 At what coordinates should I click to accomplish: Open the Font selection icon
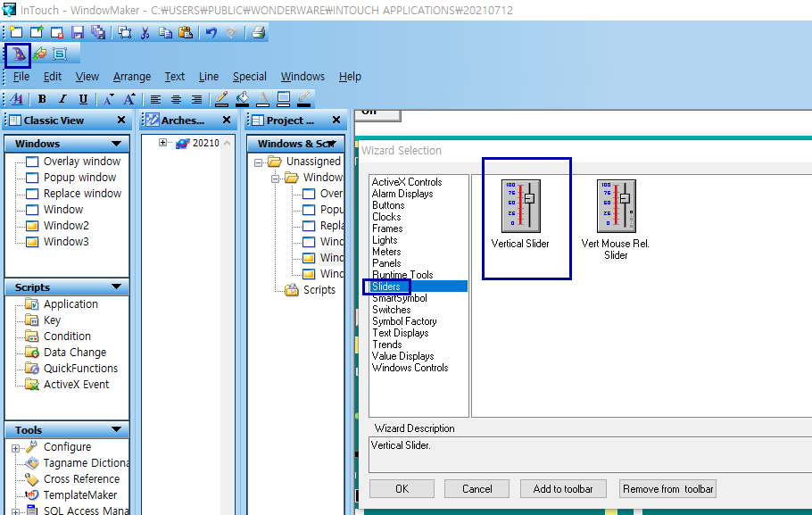[17, 99]
